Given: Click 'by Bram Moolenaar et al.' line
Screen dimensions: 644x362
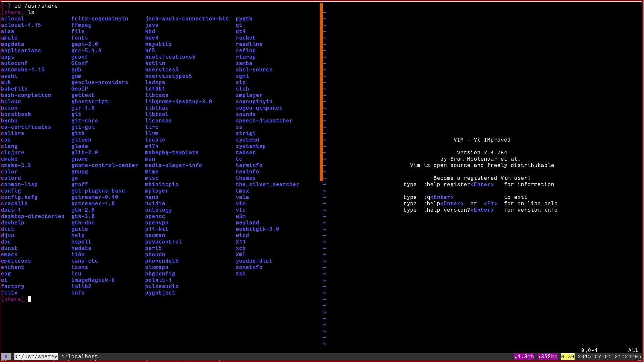Looking at the screenshot, I should [x=480, y=159].
